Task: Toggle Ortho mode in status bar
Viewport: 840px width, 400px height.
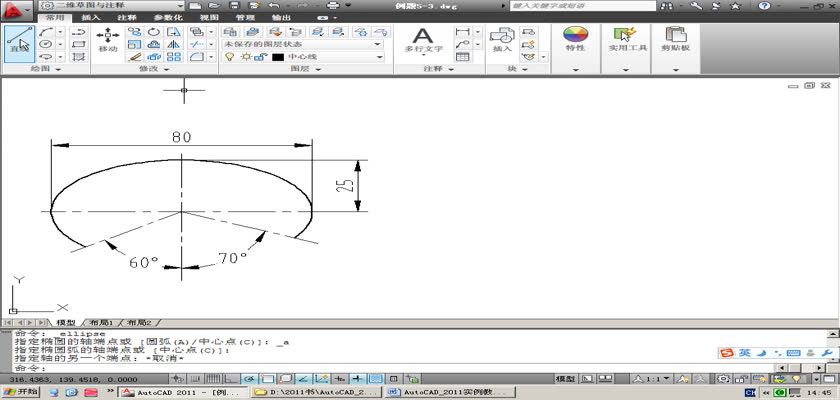Action: coord(231,379)
